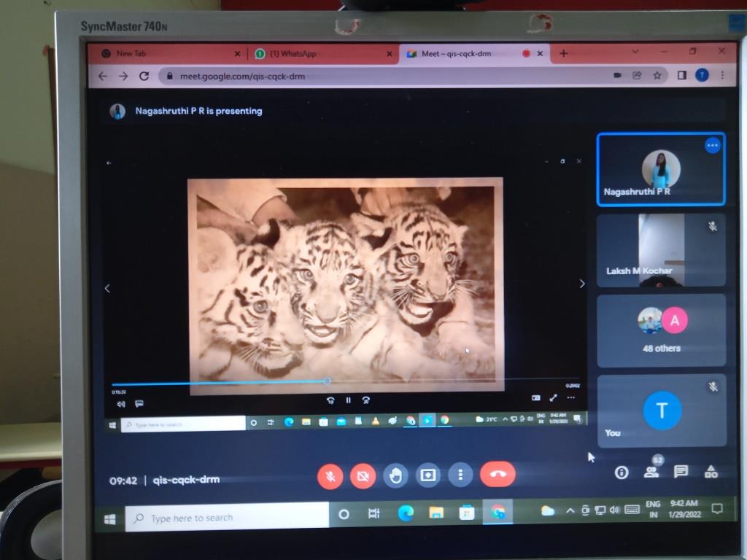
Task: Show everyone in the People panel
Action: (651, 472)
